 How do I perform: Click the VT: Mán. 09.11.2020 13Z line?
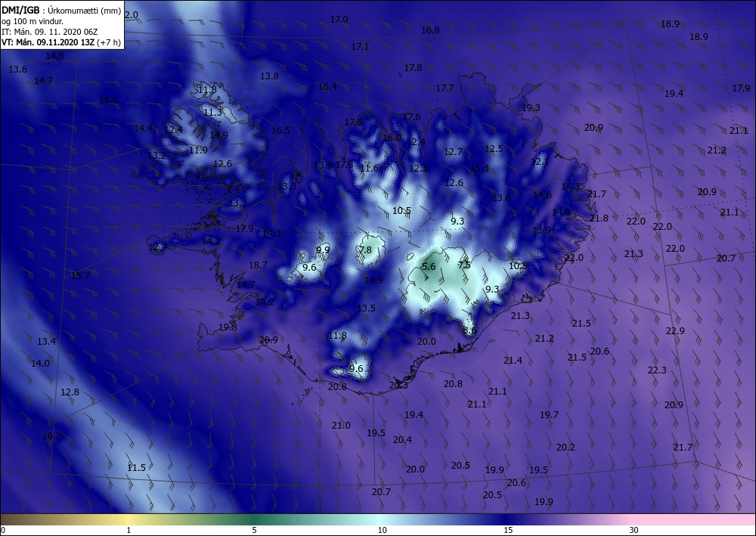61,42
